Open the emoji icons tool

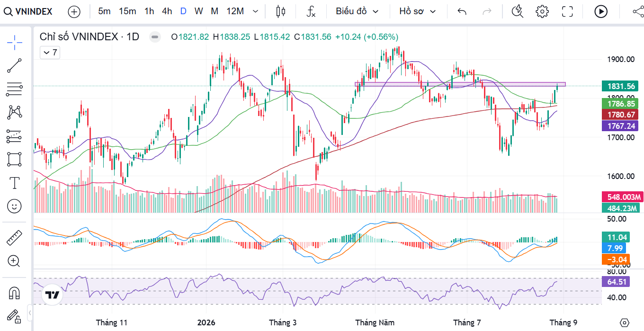[15, 206]
